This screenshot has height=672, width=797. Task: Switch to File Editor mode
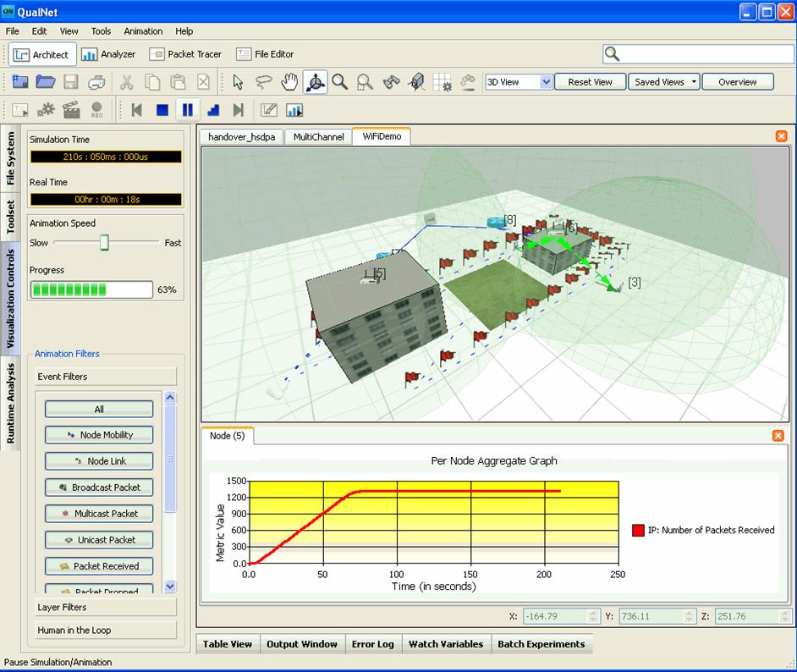(x=265, y=54)
